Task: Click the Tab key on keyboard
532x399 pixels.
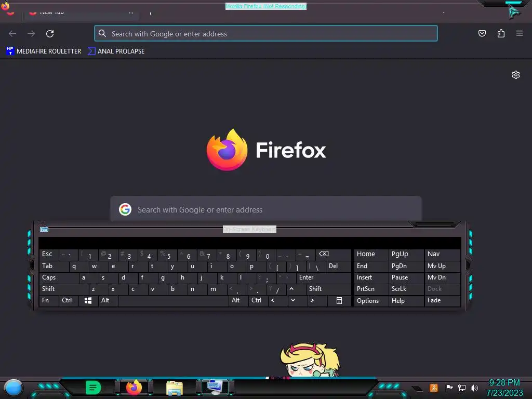Action: coord(54,266)
